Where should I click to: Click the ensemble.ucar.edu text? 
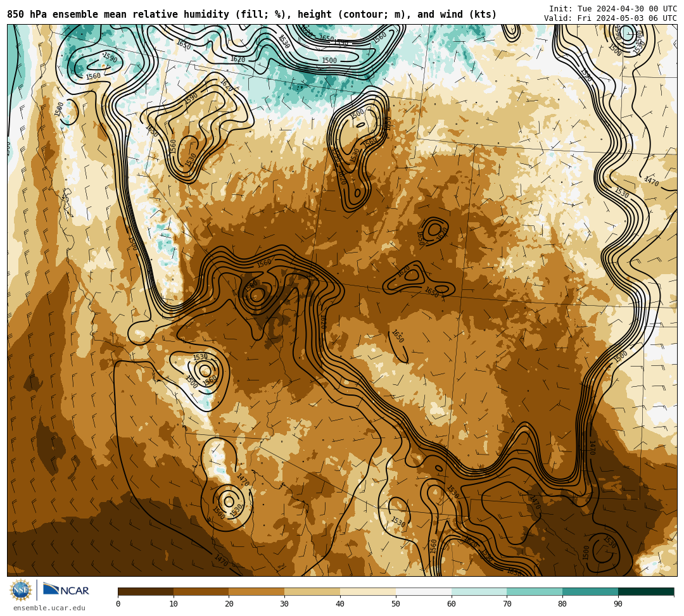[x=49, y=608]
